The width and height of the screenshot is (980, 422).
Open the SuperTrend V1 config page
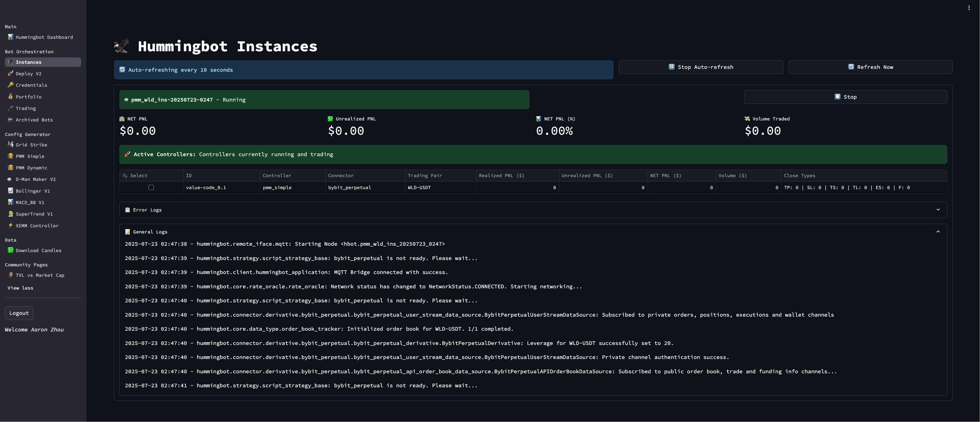(x=43, y=214)
